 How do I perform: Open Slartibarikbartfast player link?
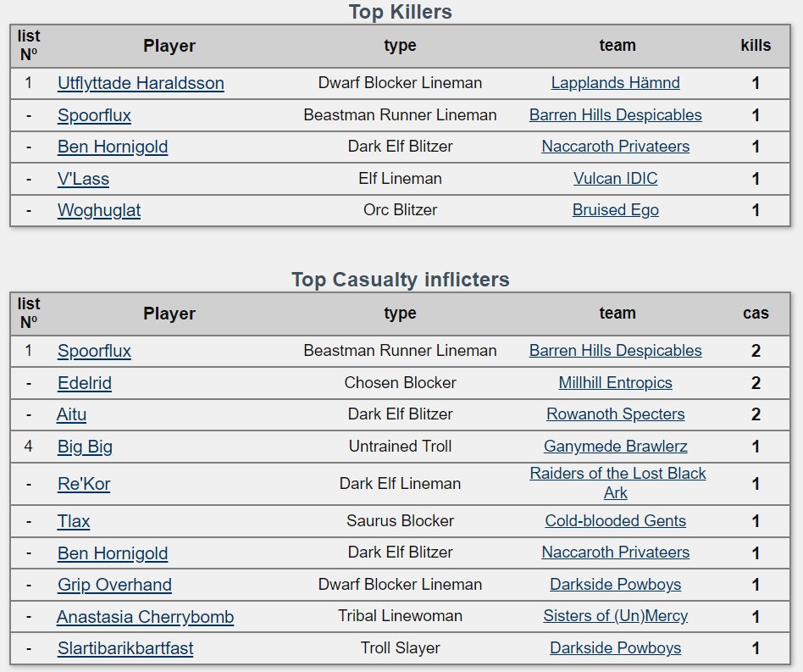pos(125,648)
